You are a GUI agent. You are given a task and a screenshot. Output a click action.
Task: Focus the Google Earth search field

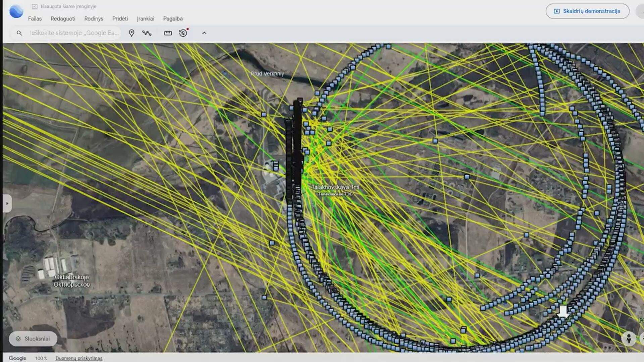pyautogui.click(x=74, y=33)
